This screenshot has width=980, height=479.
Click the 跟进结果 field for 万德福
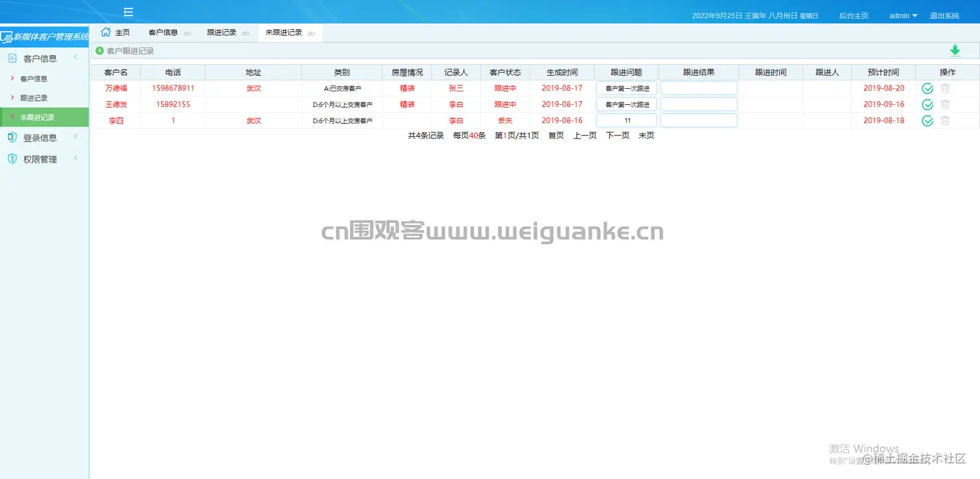pyautogui.click(x=699, y=88)
